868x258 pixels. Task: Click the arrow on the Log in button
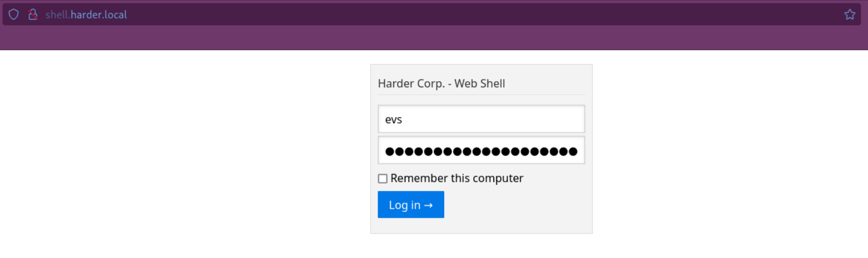(428, 205)
